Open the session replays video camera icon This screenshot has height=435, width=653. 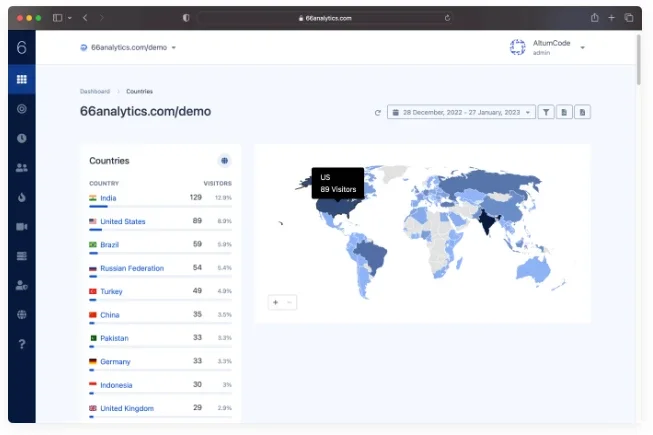[x=22, y=226]
